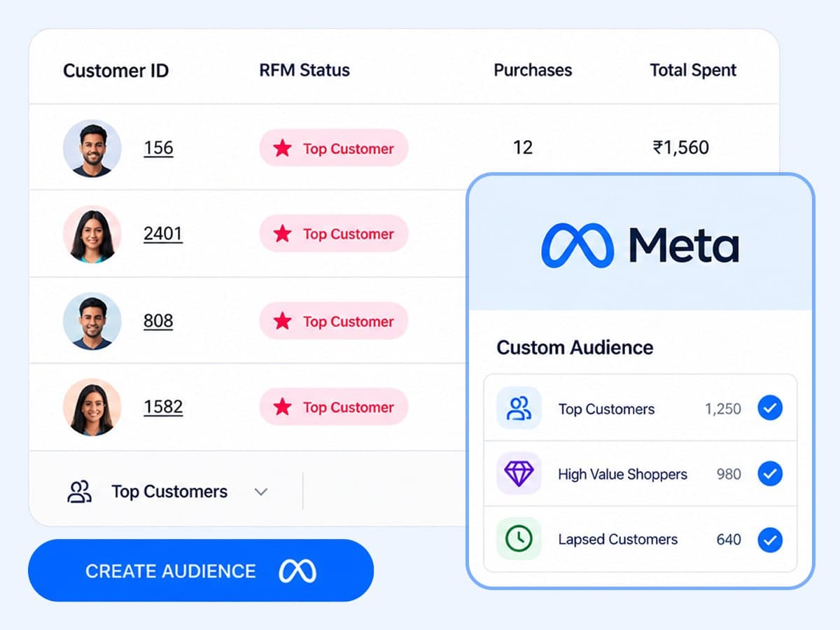Click the star icon in row 2401 badge
This screenshot has width=840, height=630.
(x=283, y=234)
